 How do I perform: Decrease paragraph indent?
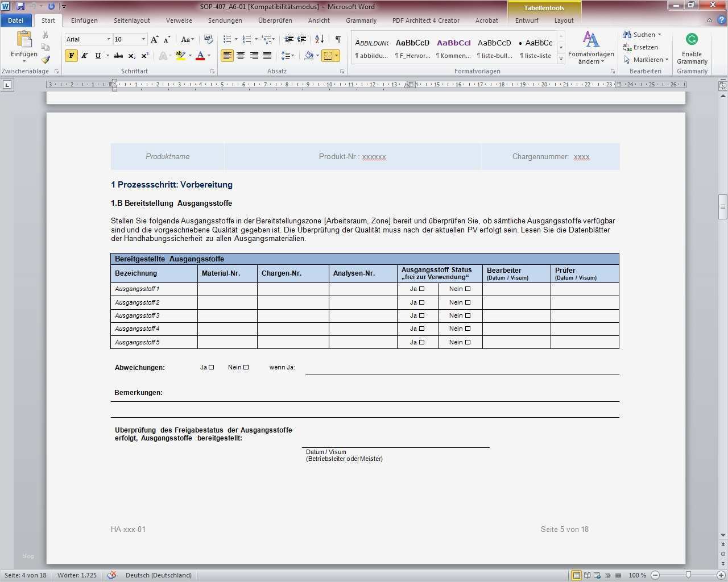289,39
